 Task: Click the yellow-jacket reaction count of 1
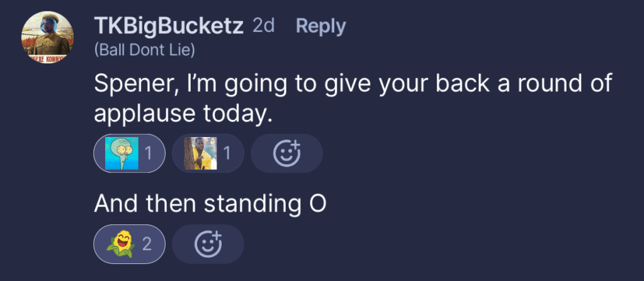coord(226,153)
